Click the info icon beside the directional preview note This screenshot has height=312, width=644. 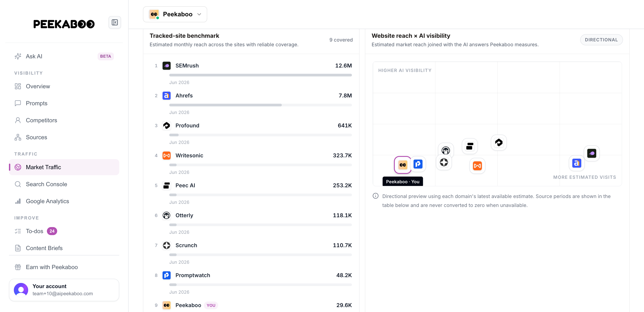[x=376, y=196]
